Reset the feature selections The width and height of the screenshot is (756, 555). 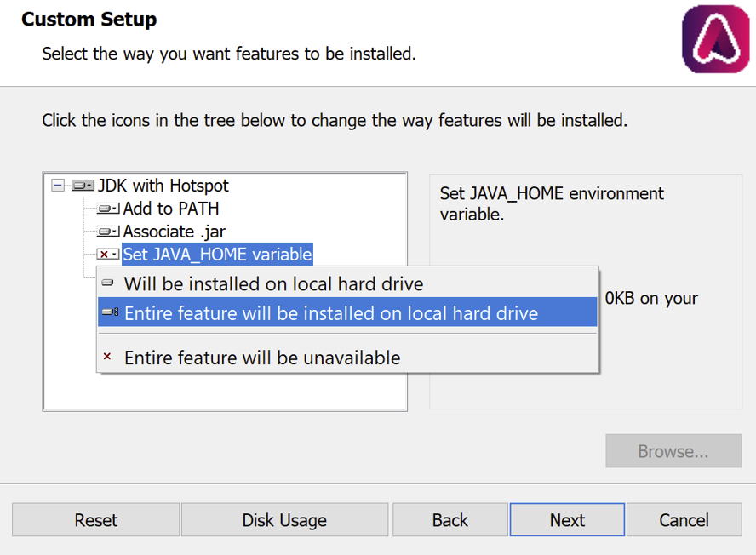(95, 520)
